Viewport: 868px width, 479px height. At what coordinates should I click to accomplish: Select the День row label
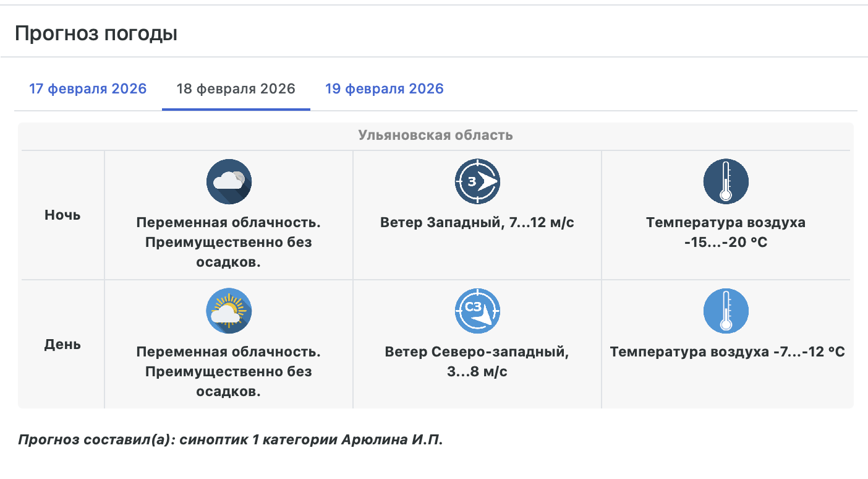coord(62,344)
